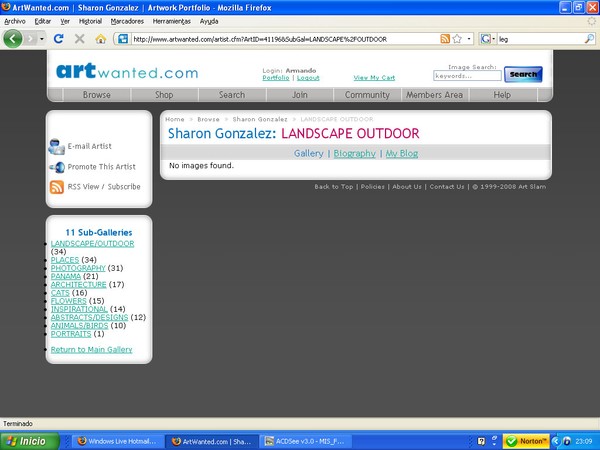Open the ANIMALS/BIRDS sub-gallery
The width and height of the screenshot is (600, 450).
tap(80, 326)
